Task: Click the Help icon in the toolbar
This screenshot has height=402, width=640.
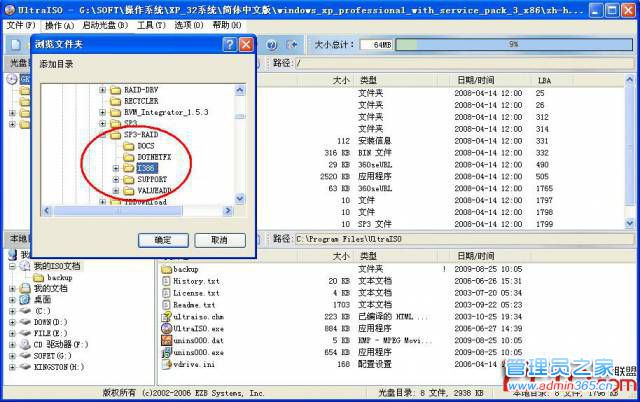Action: coord(272,45)
